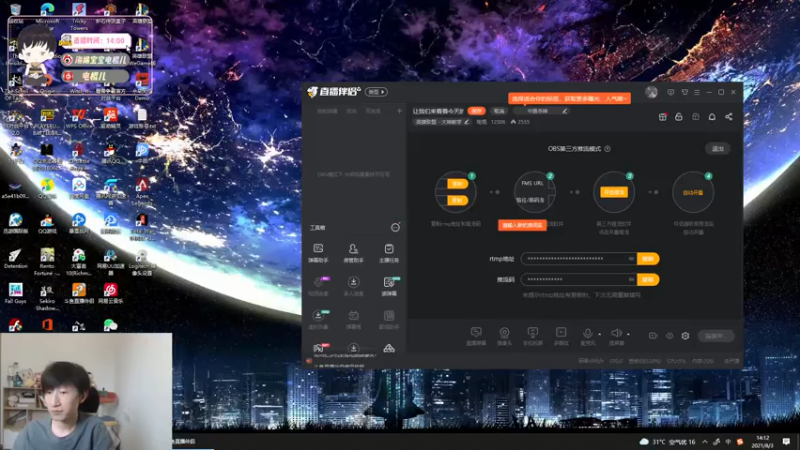Click the notification bell icon
800x450 pixels.
[x=712, y=117]
